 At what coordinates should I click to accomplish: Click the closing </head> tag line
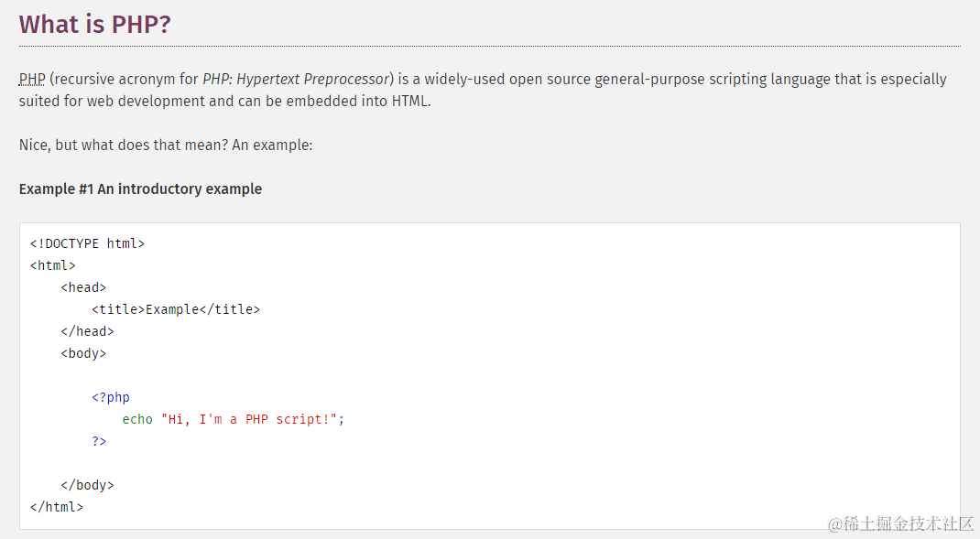coord(88,331)
